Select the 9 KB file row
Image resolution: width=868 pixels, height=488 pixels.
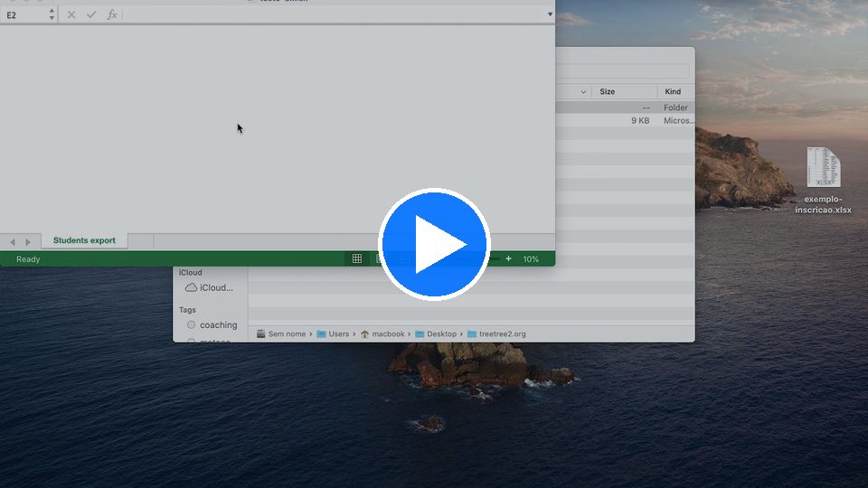click(x=625, y=120)
